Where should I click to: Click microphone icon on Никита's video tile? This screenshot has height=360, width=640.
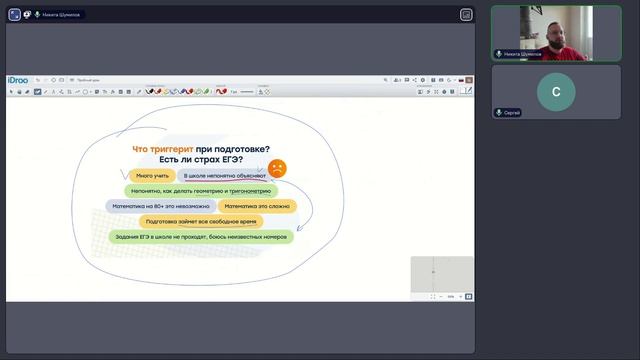pyautogui.click(x=498, y=53)
